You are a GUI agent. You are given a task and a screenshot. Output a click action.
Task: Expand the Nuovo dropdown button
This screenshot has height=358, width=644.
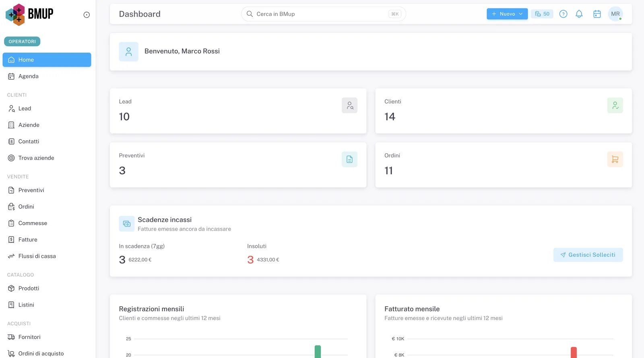pos(507,14)
